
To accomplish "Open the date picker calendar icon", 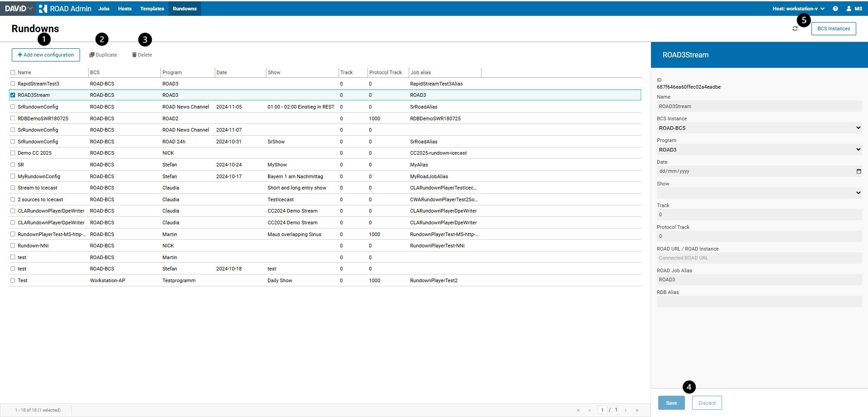I will tap(859, 171).
